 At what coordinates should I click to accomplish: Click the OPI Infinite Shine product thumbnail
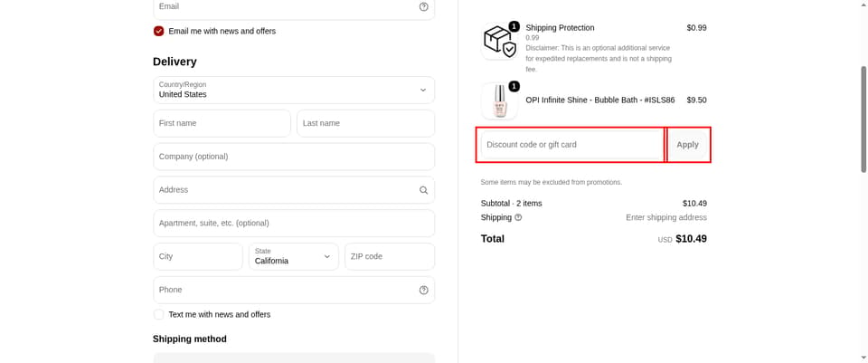point(499,100)
